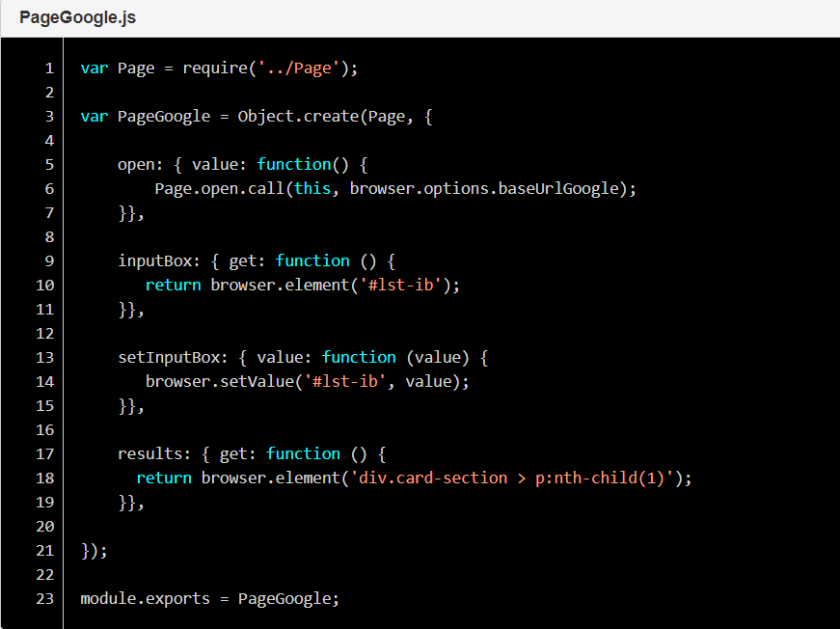Click browser.setValue on line 14
Viewport: 840px width, 629px height.
coord(220,381)
